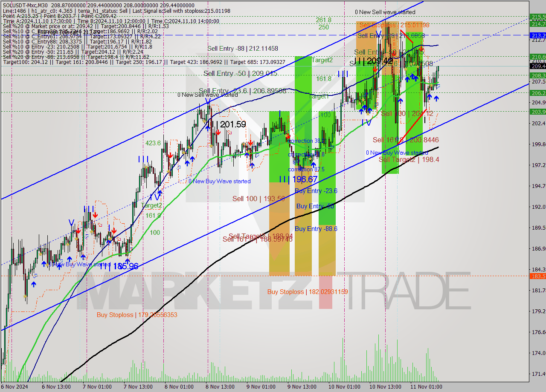Click the 179.2 price scale value
This screenshot has height=392, width=546.
click(x=538, y=311)
